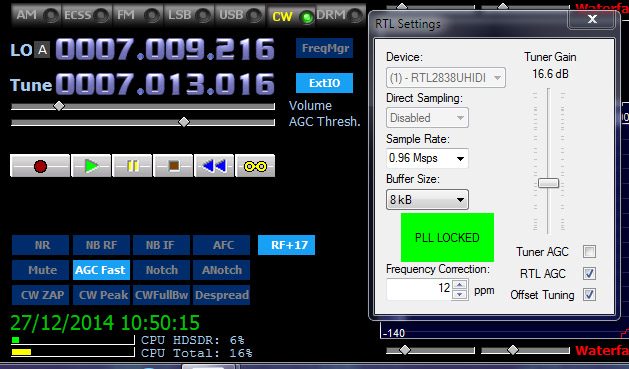
Task: Open the Sample Rate dropdown
Action: coord(427,158)
